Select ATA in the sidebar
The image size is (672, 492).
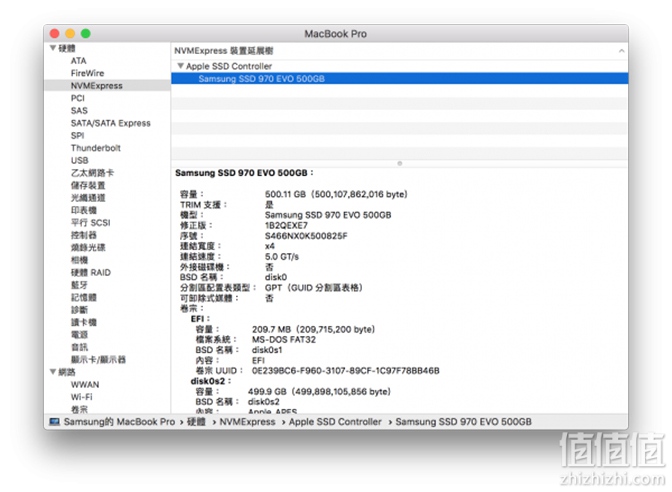(x=78, y=61)
